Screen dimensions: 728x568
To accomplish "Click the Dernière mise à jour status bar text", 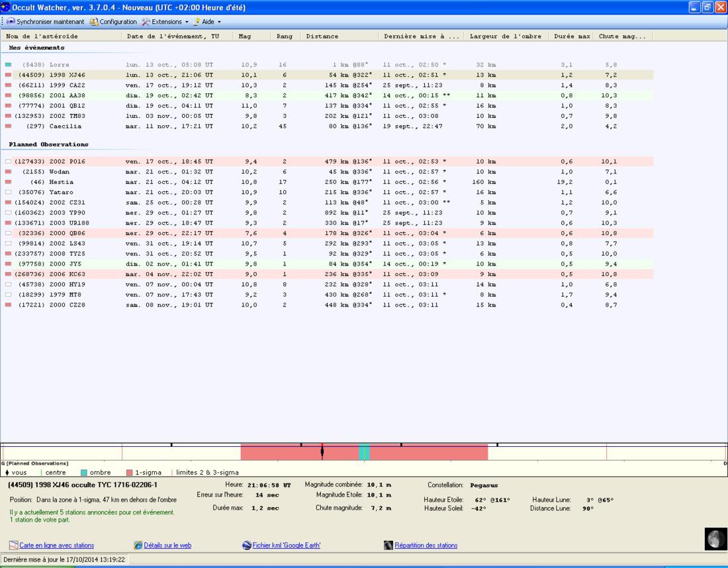I will (x=64, y=559).
